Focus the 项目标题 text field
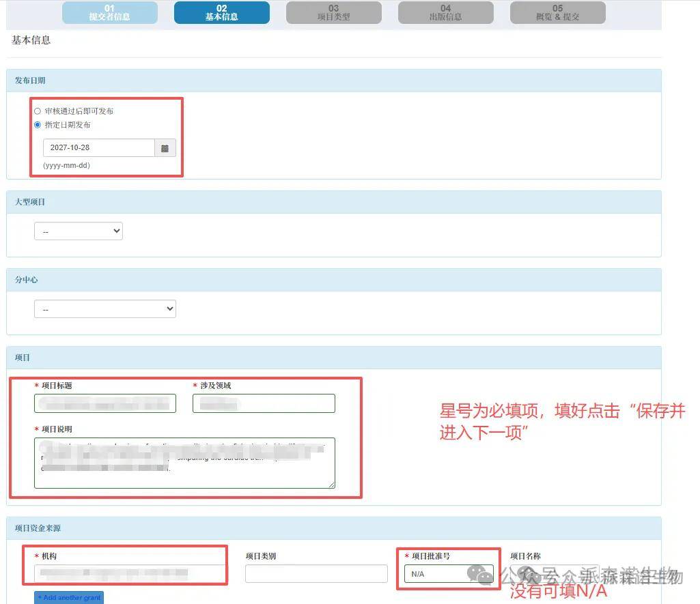This screenshot has height=604, width=700. (104, 403)
